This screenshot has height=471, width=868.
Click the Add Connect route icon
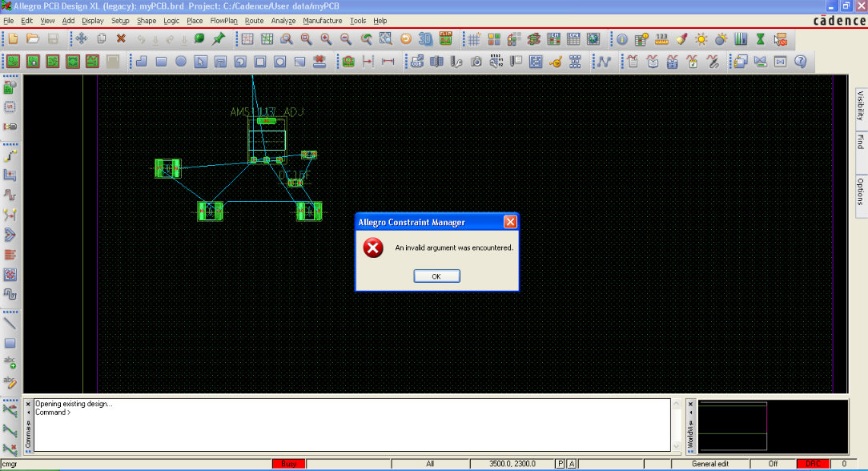pyautogui.click(x=10, y=157)
